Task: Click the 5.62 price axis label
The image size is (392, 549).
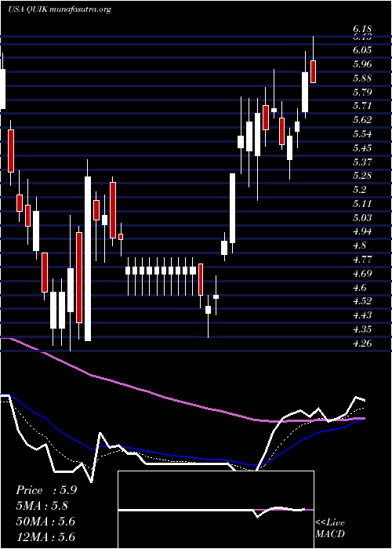Action: 362,120
